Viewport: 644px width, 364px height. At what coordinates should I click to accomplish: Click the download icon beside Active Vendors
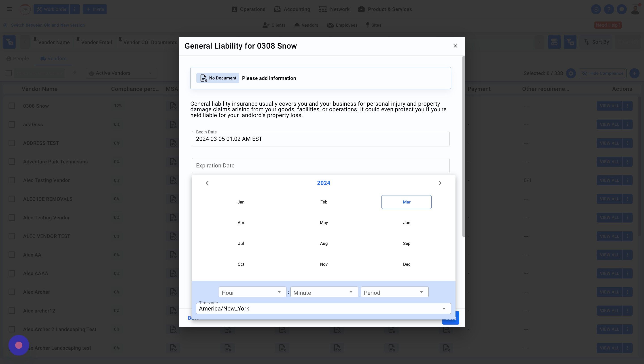click(74, 73)
